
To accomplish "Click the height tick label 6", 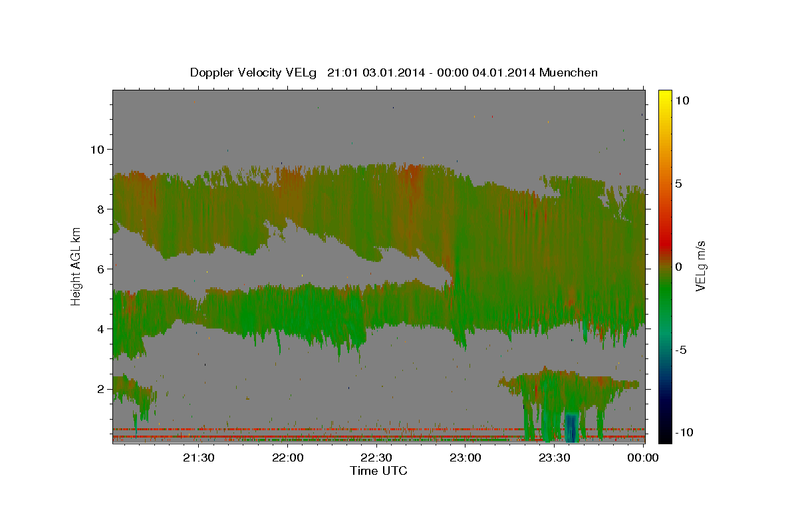I will (x=101, y=269).
